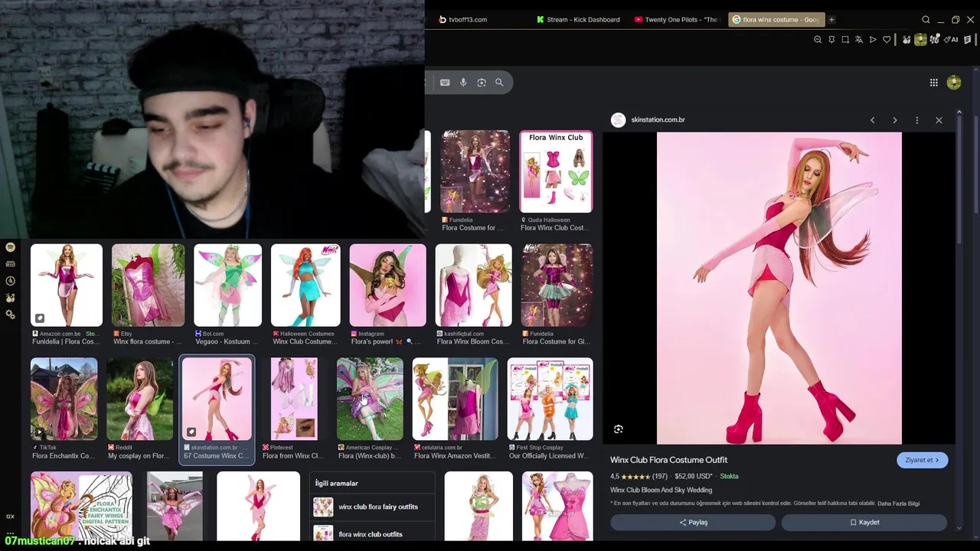Open the Amazon Funidella Flora thumbnail

click(x=66, y=285)
